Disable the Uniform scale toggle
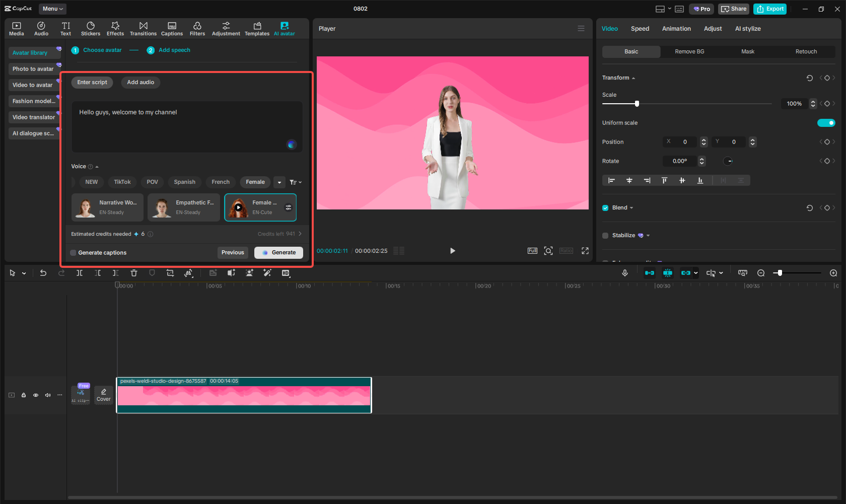 [826, 122]
